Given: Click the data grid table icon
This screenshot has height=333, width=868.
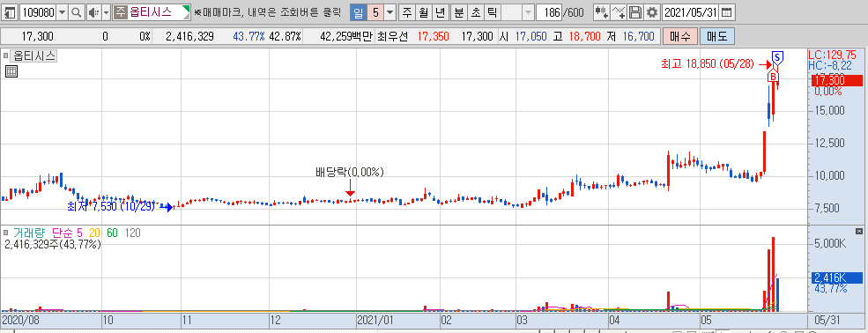Looking at the screenshot, I should pos(11,71).
